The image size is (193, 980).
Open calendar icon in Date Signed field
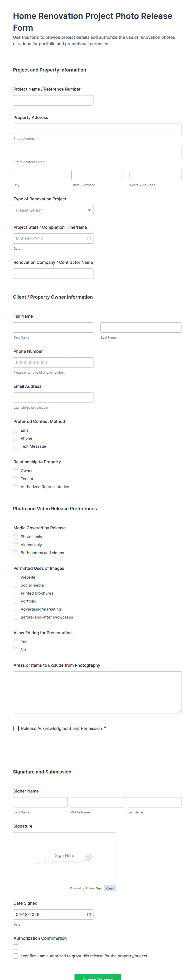tap(89, 914)
